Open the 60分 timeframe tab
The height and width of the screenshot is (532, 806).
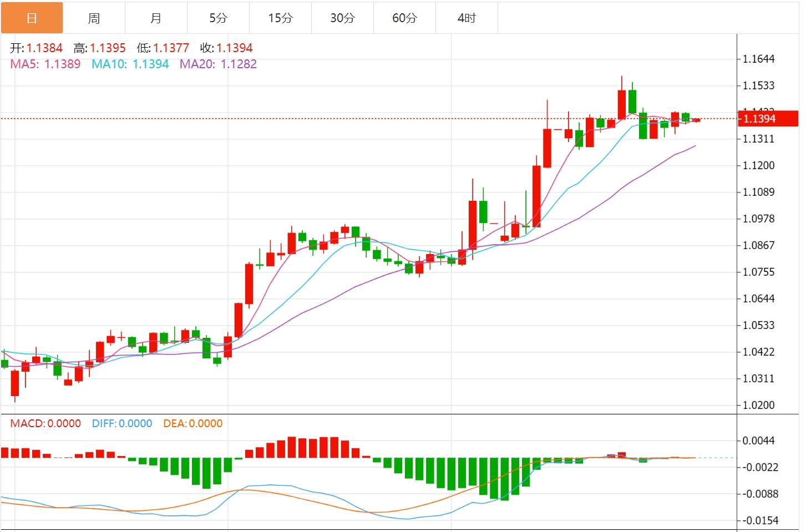click(404, 18)
